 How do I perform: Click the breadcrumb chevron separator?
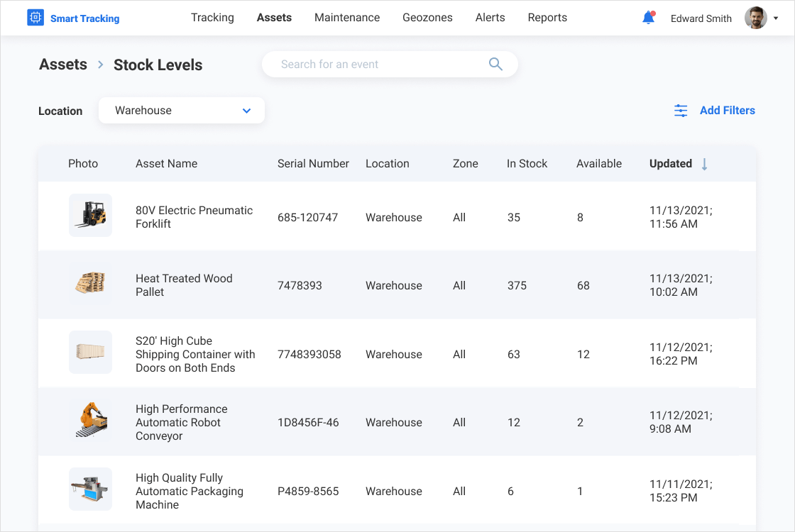point(101,65)
